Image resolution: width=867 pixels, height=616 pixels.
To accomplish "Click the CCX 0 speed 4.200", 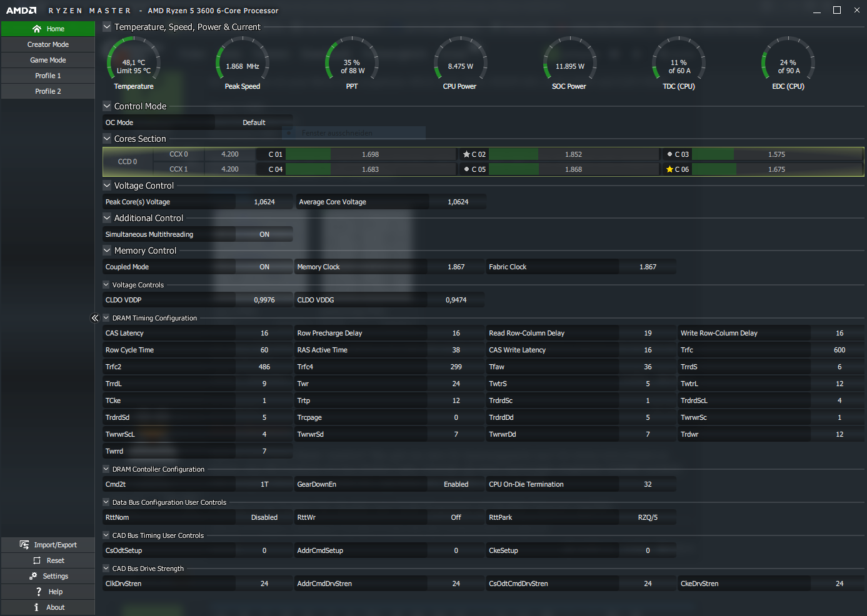I will tap(230, 154).
